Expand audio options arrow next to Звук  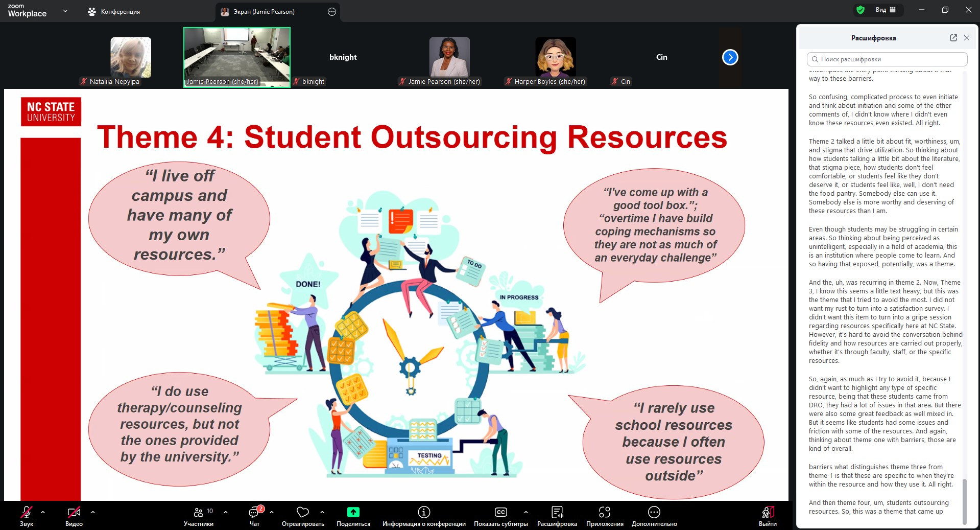(43, 512)
